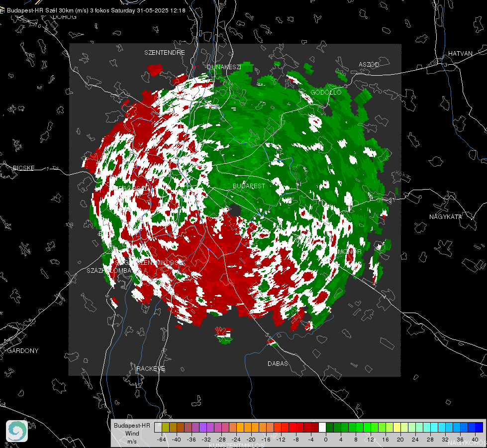Select the SZIGETSZENTMIKLÓS town label
Image resolution: width=487 pixels, height=448 pixels.
pos(150,263)
